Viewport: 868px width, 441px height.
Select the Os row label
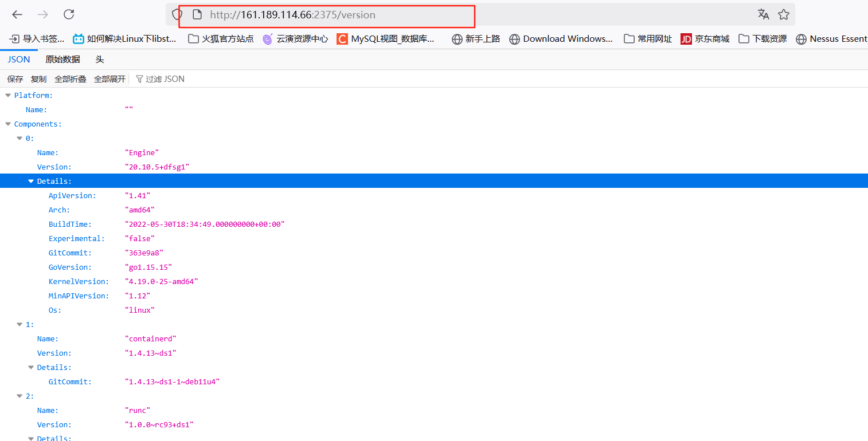tap(55, 310)
